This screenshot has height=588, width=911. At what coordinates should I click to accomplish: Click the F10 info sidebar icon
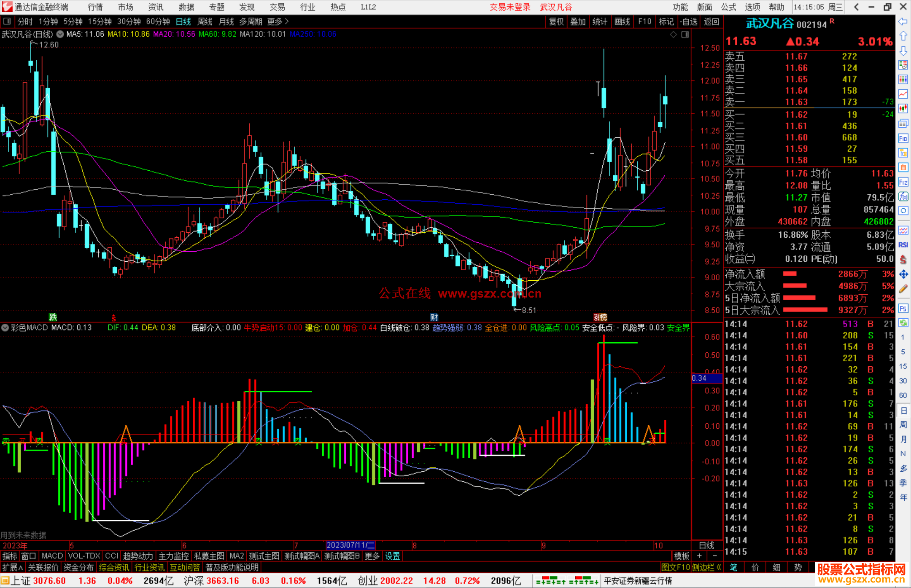(903, 139)
